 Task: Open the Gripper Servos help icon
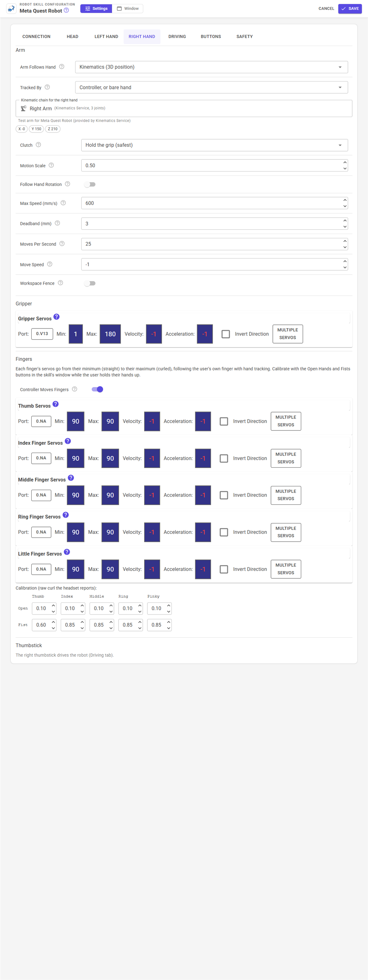(56, 317)
